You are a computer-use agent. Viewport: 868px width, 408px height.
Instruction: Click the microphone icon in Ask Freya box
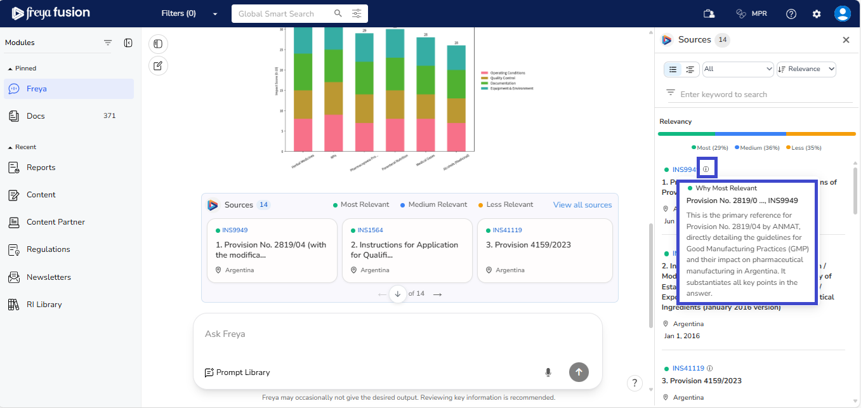pos(548,372)
